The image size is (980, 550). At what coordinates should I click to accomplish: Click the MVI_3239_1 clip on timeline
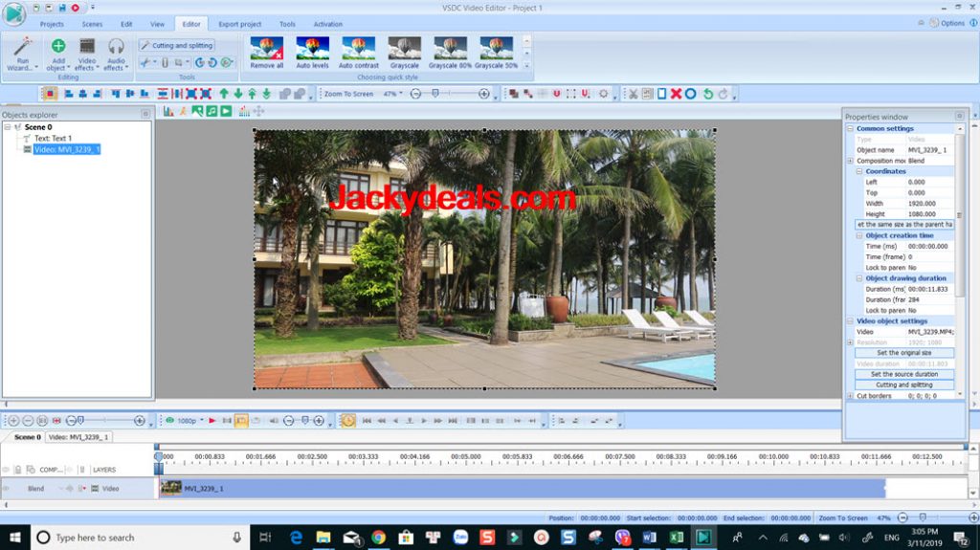point(522,488)
